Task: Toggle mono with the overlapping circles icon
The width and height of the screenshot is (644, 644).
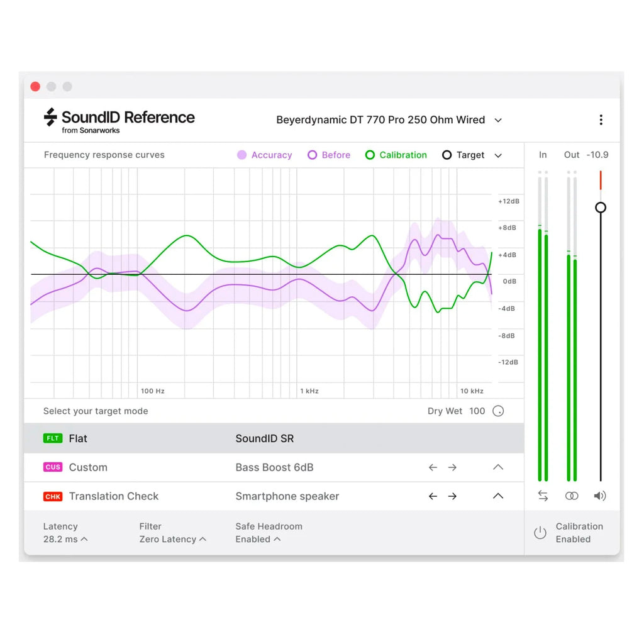Action: point(572,496)
